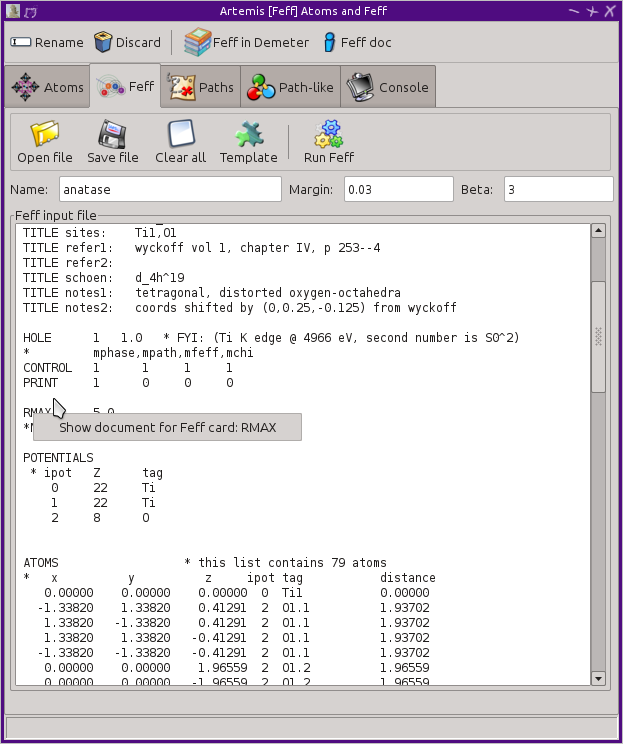
Task: Switch to the Atoms tab
Action: click(x=47, y=87)
